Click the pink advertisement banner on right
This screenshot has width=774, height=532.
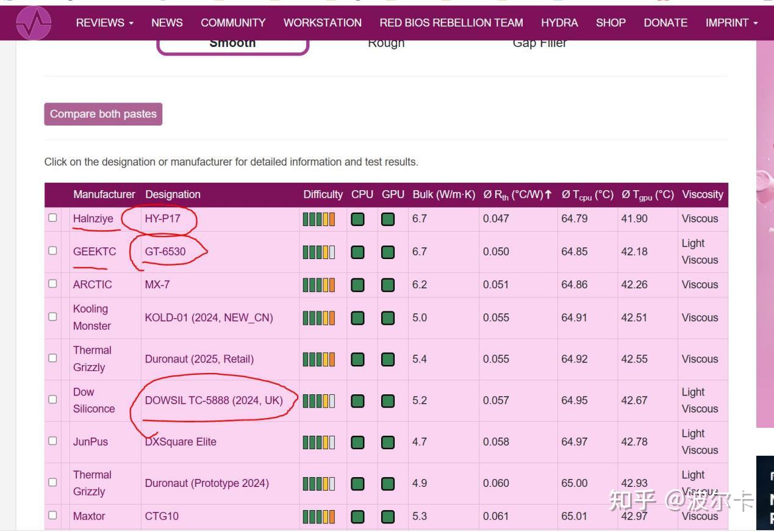(x=765, y=234)
